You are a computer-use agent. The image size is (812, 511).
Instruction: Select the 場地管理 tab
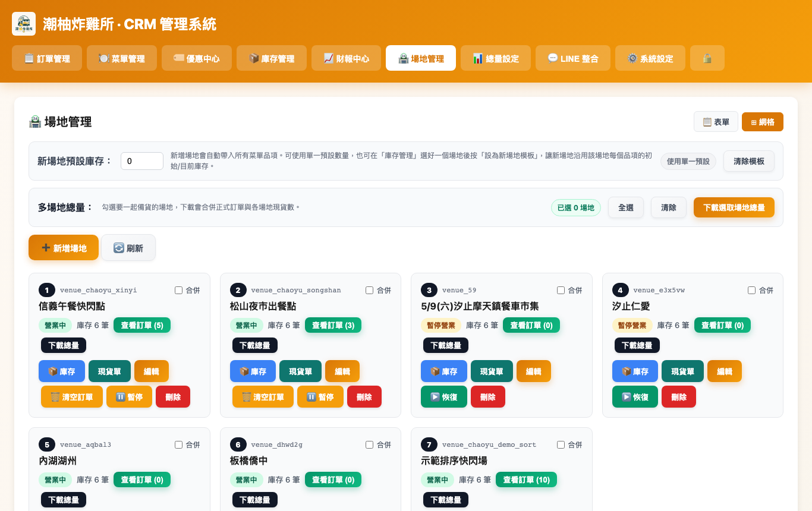[x=421, y=58]
